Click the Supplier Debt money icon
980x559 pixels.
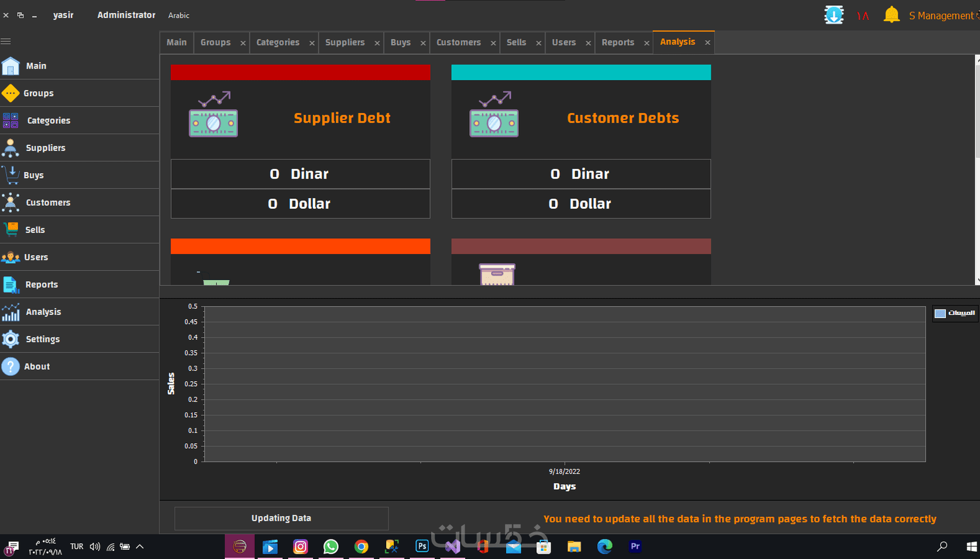tap(213, 114)
